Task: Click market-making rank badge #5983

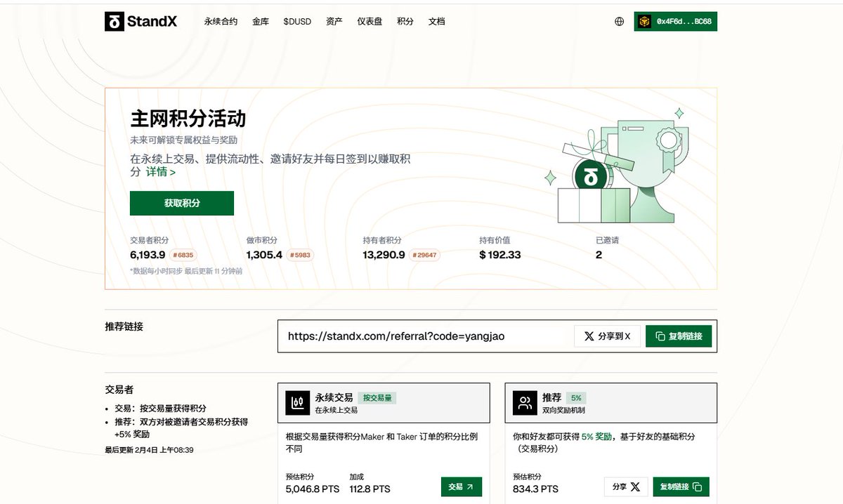Action: pyautogui.click(x=300, y=255)
